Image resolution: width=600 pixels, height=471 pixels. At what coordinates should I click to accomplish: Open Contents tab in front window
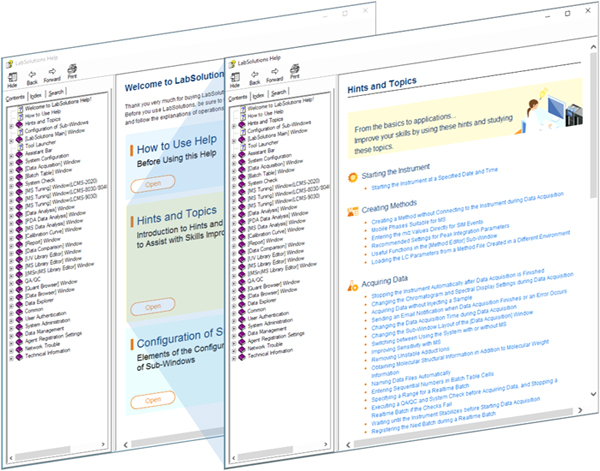(238, 98)
